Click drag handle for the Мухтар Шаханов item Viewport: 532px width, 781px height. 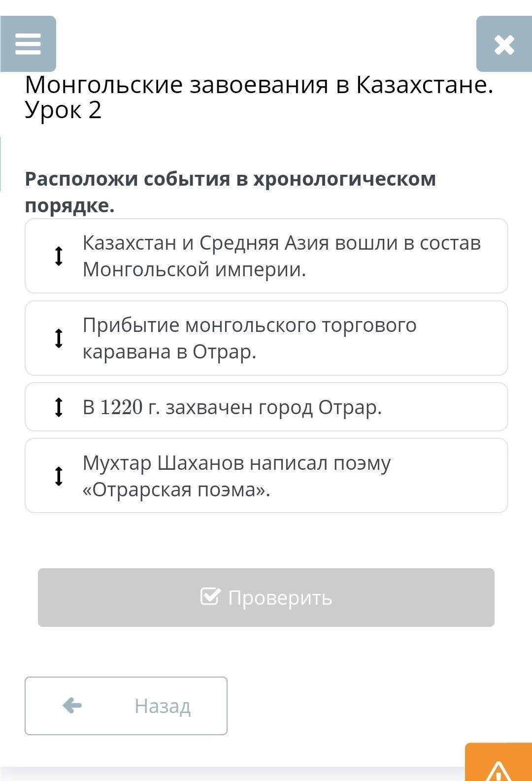click(59, 476)
